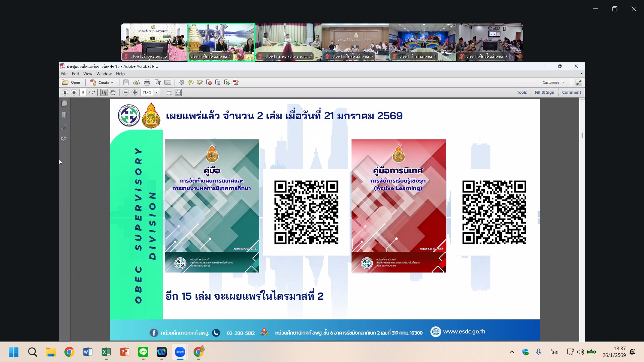644x362 pixels.
Task: Open Attachments paperclip panel
Action: click(x=64, y=127)
